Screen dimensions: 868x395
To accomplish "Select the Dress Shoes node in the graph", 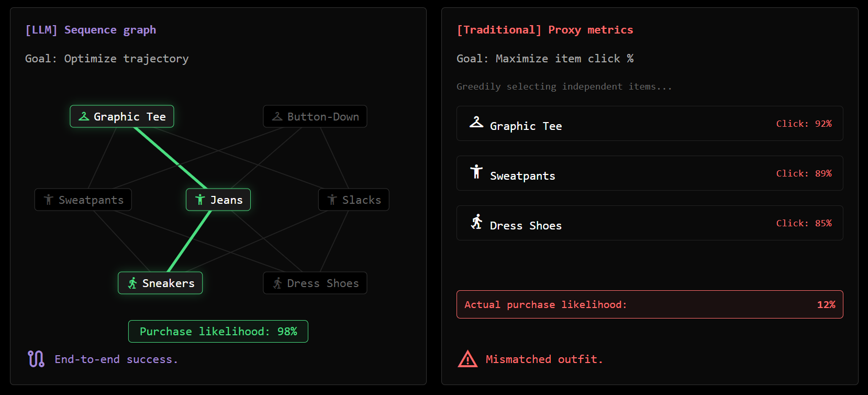I will point(315,283).
